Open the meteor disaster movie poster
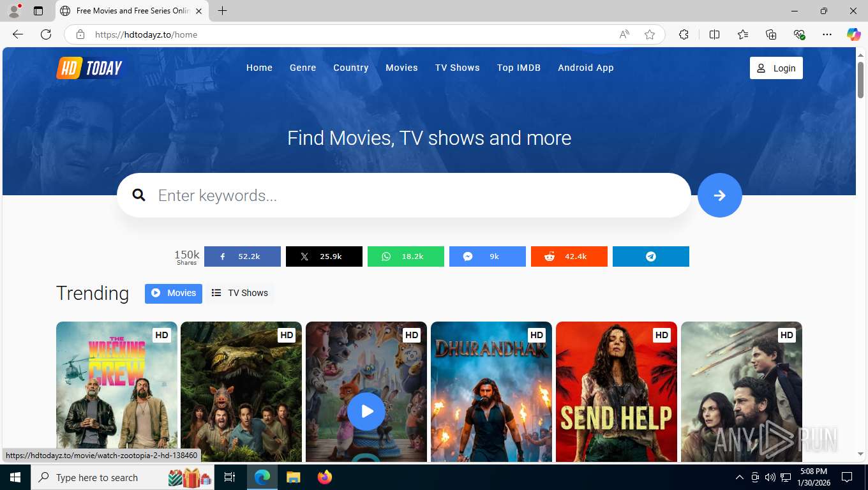Viewport: 868px width, 490px height. point(742,391)
